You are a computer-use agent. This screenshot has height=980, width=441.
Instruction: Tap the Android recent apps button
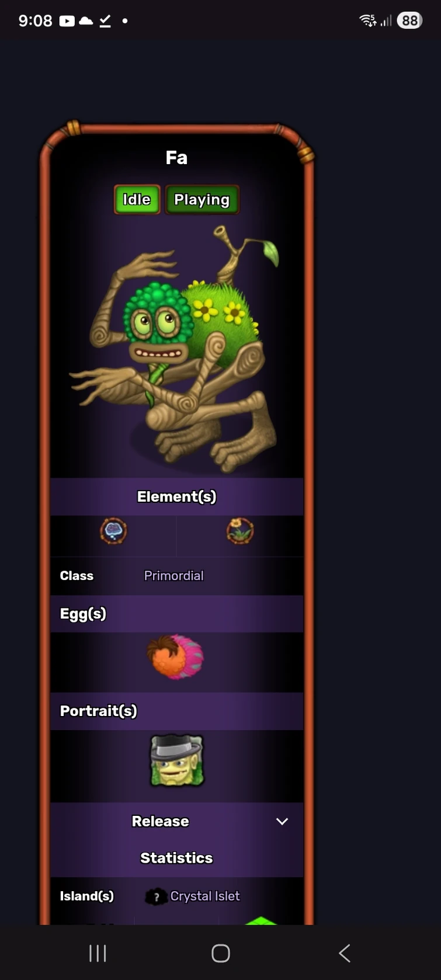tap(98, 953)
